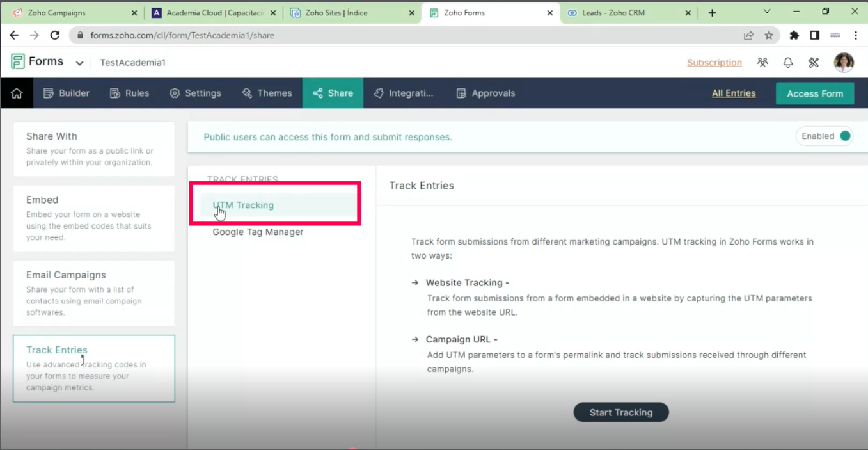This screenshot has width=868, height=450.
Task: Open the browser side panel icon
Action: [x=814, y=36]
